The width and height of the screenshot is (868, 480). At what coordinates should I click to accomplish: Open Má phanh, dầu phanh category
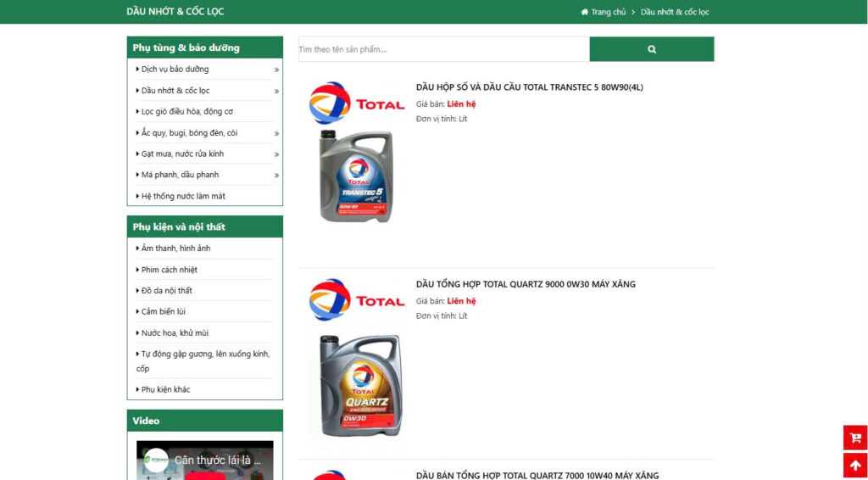[180, 175]
